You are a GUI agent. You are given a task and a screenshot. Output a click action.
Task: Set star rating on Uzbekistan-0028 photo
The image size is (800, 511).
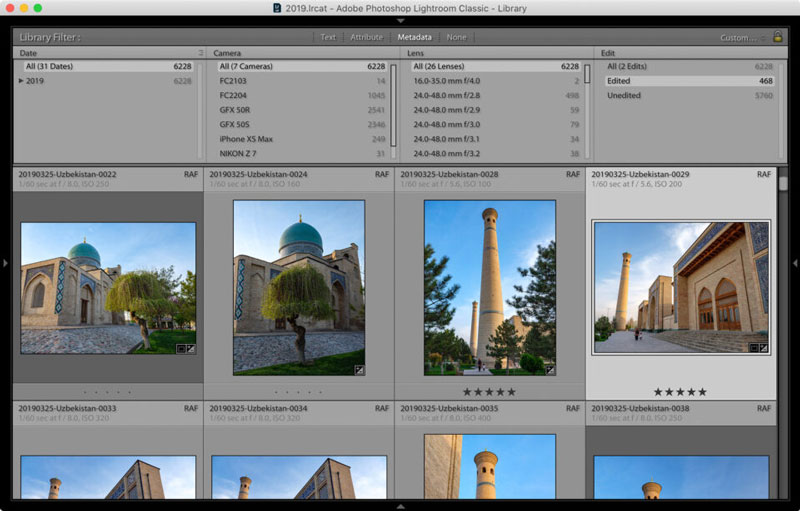click(x=489, y=392)
